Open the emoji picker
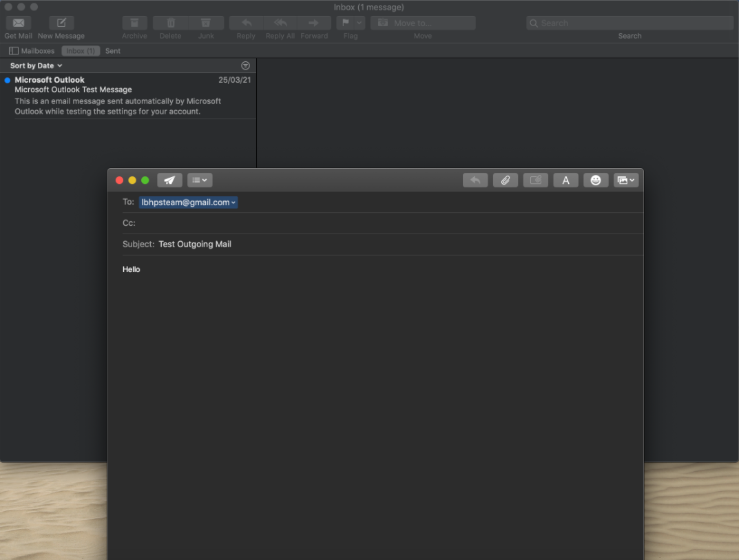 (x=595, y=180)
